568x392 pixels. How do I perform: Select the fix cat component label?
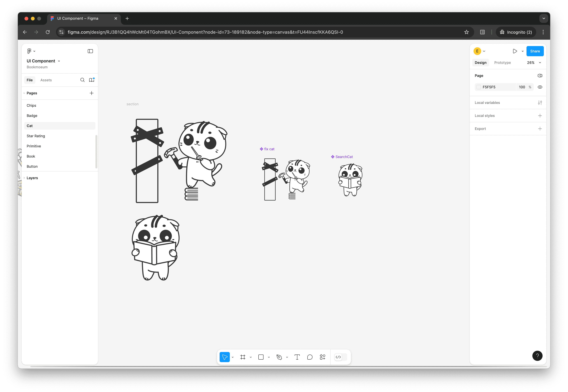tap(267, 149)
